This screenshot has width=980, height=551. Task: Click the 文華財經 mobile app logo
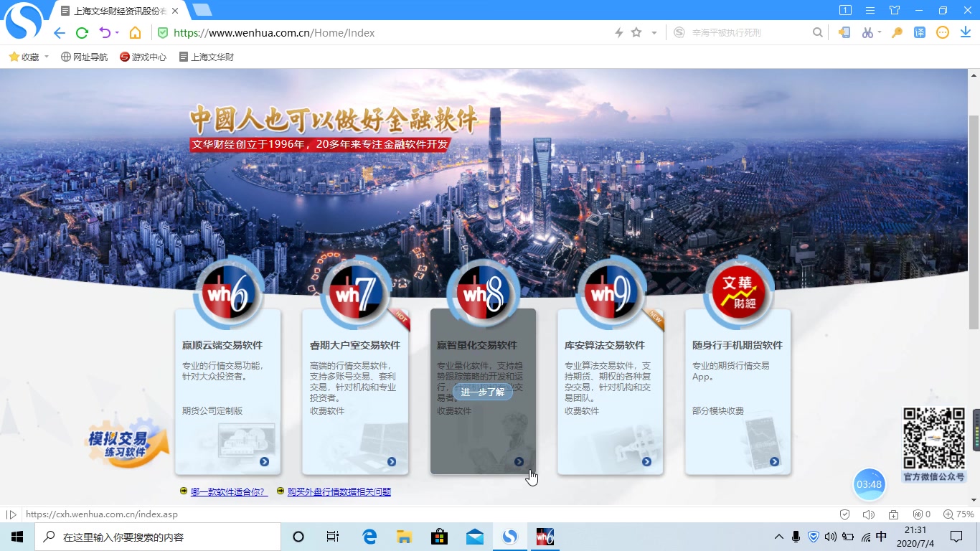point(738,293)
